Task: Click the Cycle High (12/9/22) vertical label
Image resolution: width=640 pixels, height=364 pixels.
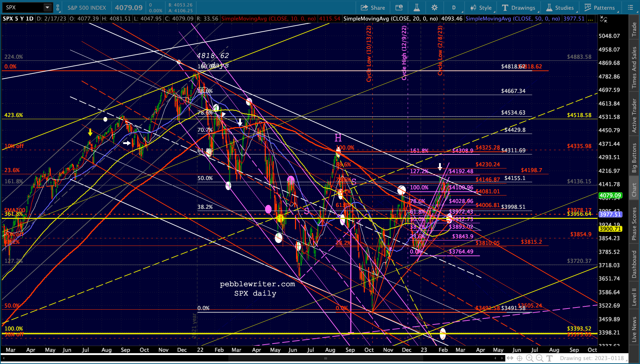Action: pyautogui.click(x=404, y=53)
